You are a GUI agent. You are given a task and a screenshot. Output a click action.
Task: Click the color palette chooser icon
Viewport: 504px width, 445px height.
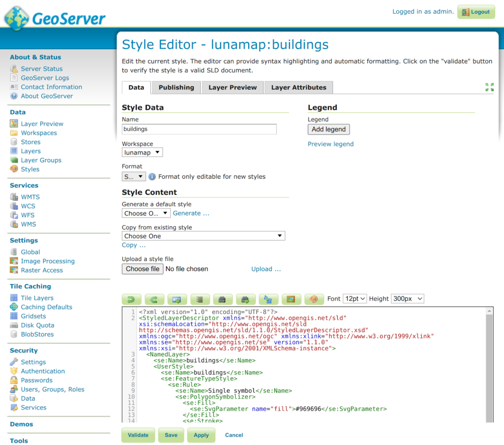(x=314, y=299)
